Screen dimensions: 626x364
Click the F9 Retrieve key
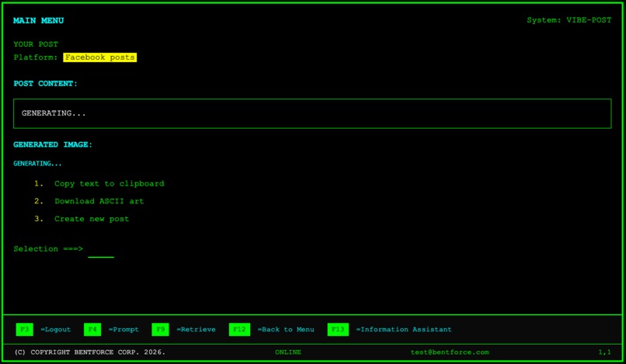coord(160,329)
